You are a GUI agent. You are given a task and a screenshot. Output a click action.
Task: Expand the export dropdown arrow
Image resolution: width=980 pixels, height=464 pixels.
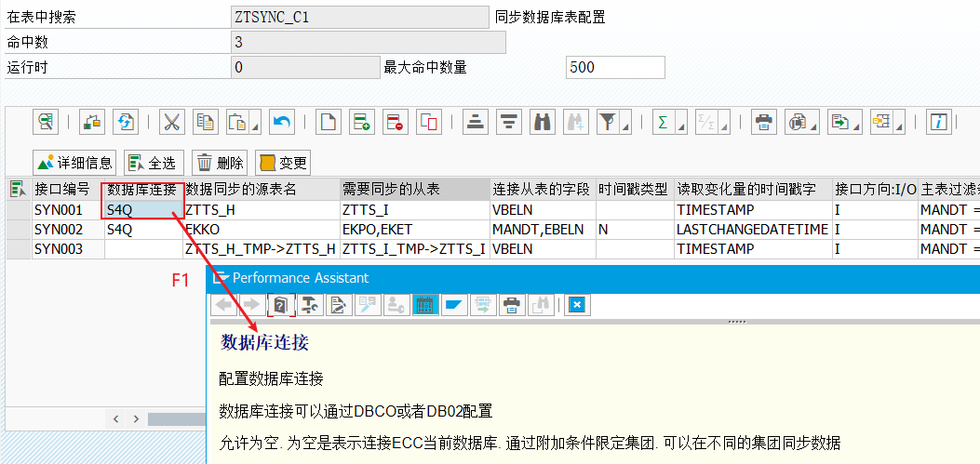[857, 126]
